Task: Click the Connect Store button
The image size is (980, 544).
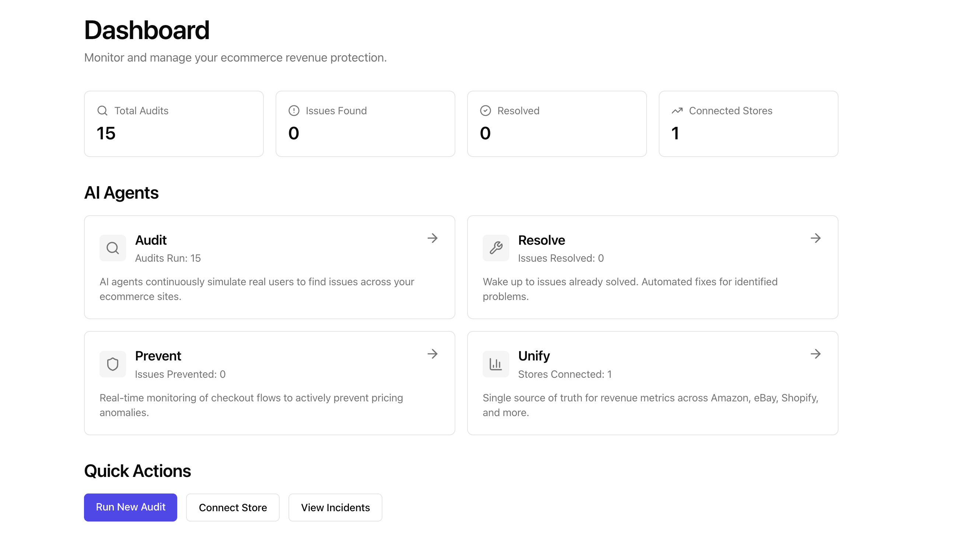Action: (x=232, y=507)
